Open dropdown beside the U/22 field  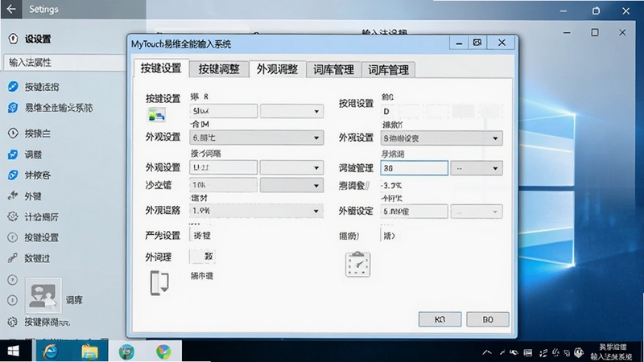[x=291, y=167]
